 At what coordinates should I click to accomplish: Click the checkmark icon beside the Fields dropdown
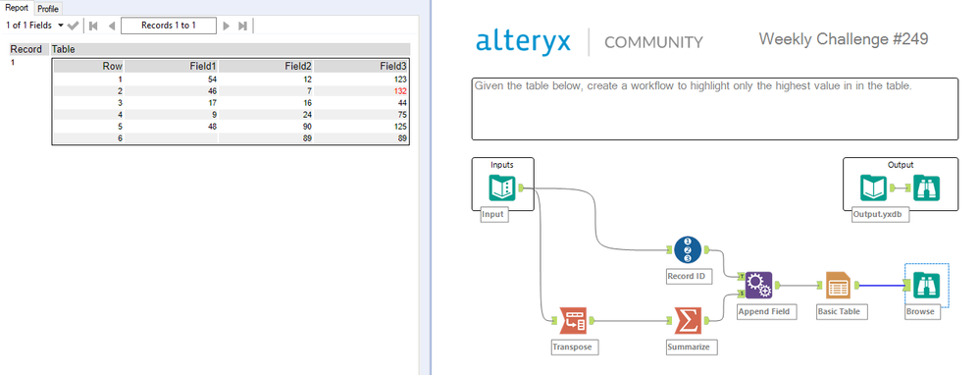point(74,26)
